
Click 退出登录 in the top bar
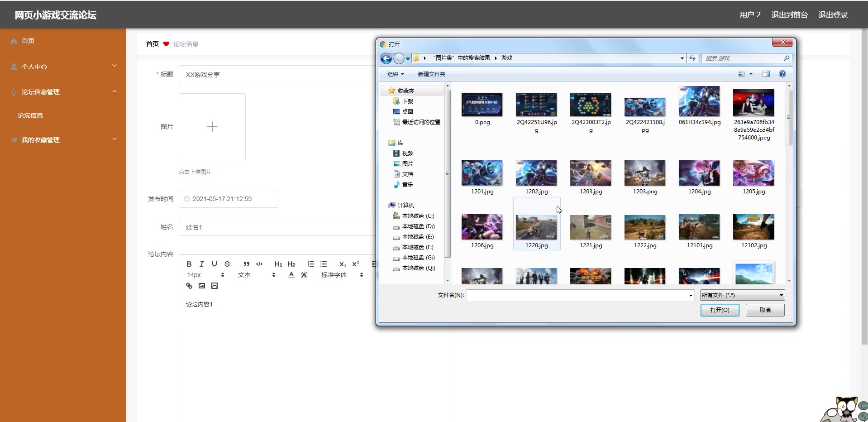(833, 15)
